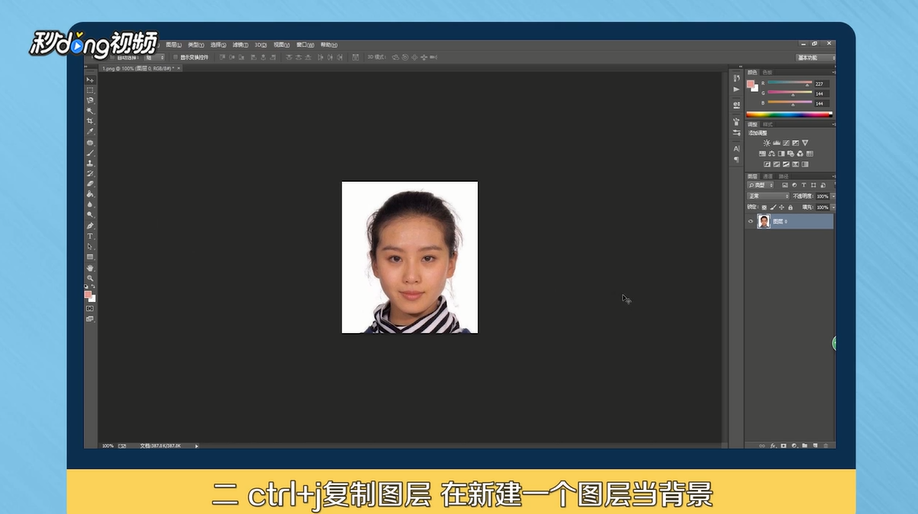918x514 pixels.
Task: Open the opacity 100% dropdown arrow
Action: (x=833, y=196)
